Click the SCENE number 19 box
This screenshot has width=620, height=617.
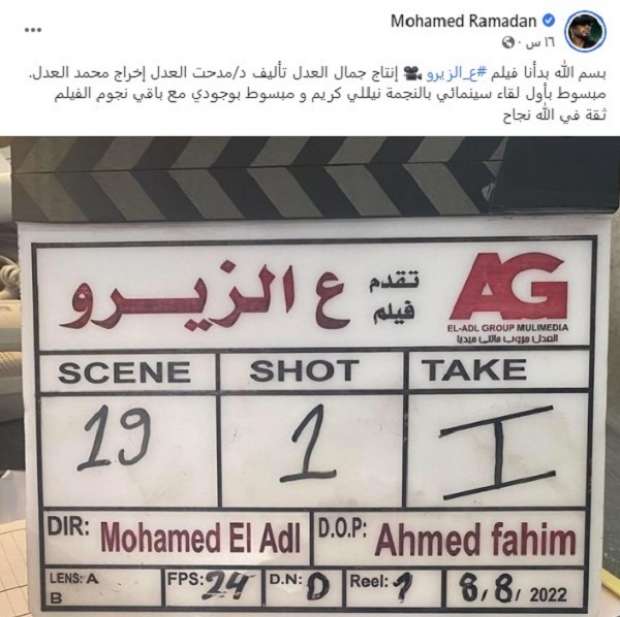(128, 450)
